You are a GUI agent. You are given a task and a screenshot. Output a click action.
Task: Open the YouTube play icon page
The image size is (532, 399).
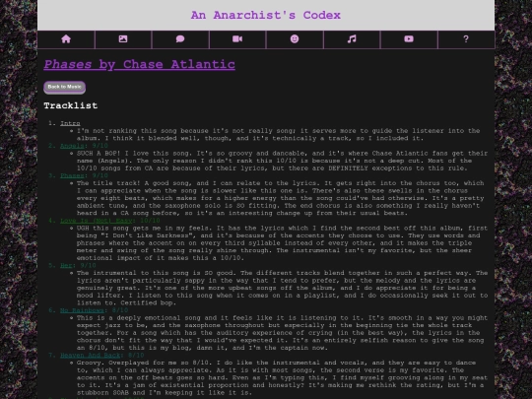coord(409,39)
